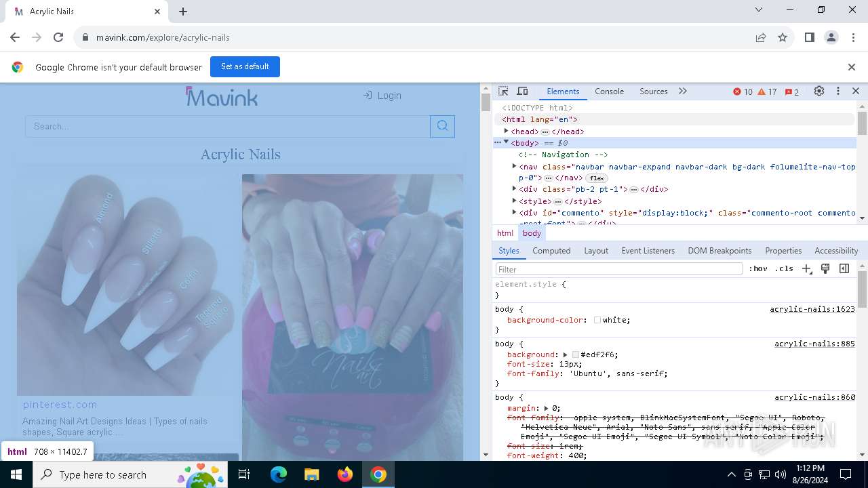Switch to the Console tab
Screen dimensions: 868x488
click(x=609, y=91)
